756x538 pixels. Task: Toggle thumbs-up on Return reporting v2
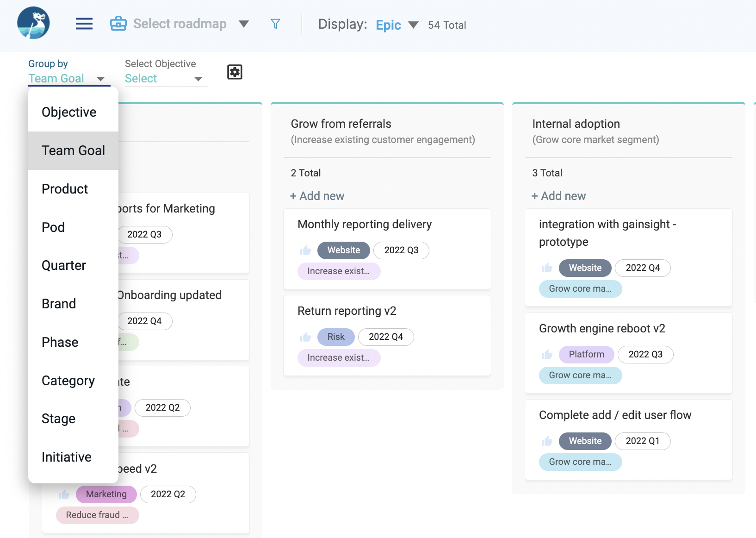click(305, 337)
